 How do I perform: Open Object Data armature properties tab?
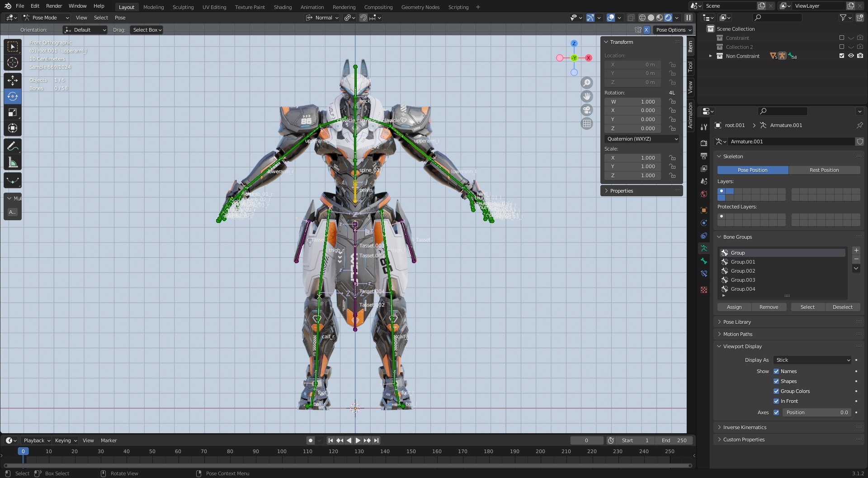click(704, 248)
